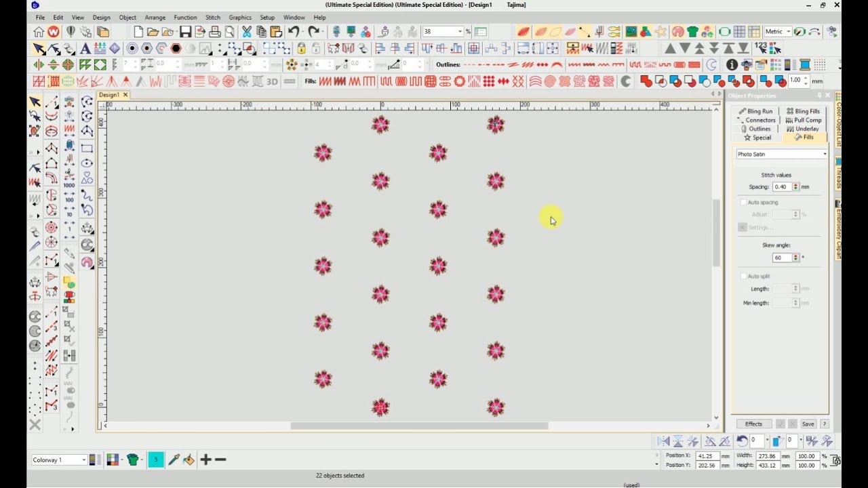Click the Position X input field

click(x=708, y=456)
